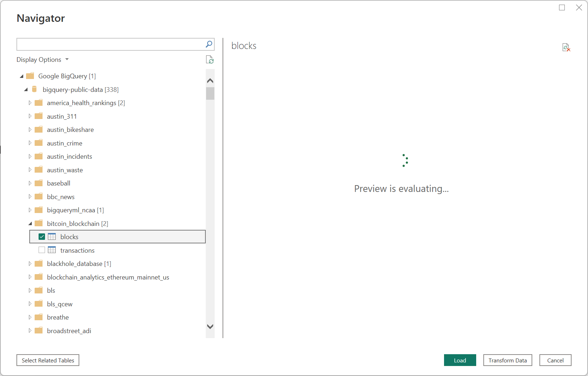Expand the broadstreet_adi dataset
Screen dimensions: 588x376
(30, 331)
